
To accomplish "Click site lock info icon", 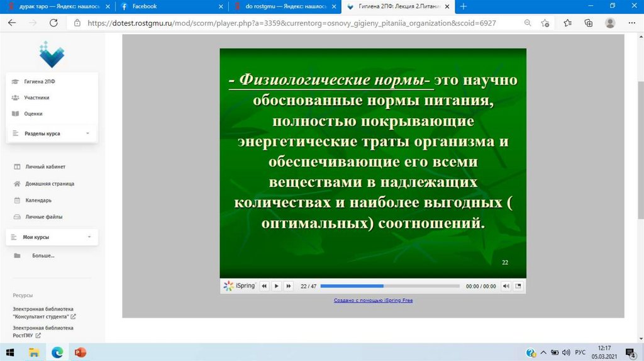I will click(x=77, y=23).
